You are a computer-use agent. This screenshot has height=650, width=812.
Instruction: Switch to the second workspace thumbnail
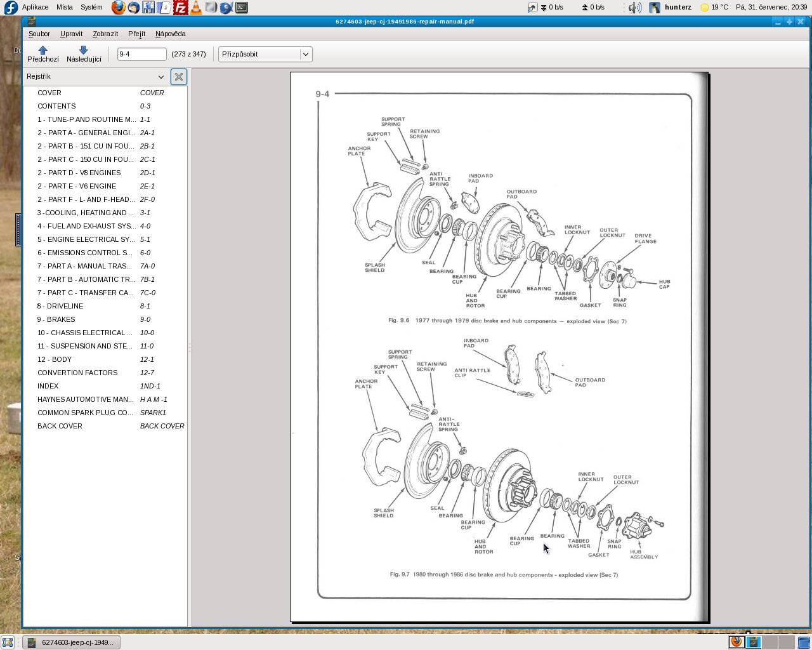click(753, 642)
